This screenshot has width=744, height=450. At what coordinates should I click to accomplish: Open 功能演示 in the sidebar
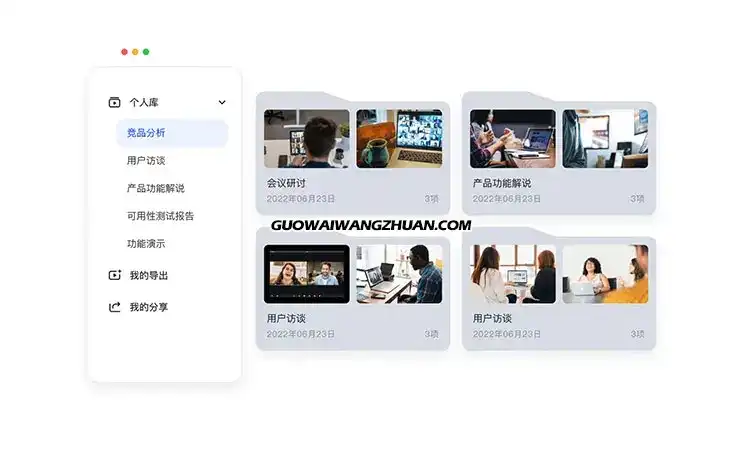point(146,244)
